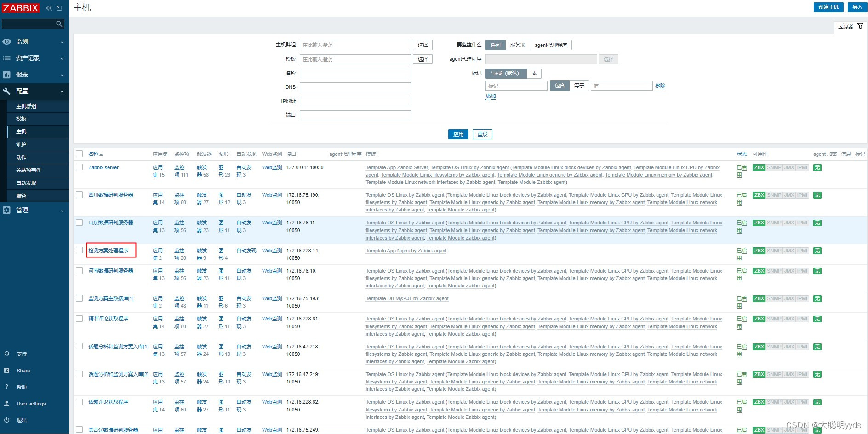Open 模板 选择 picker

pyautogui.click(x=423, y=59)
